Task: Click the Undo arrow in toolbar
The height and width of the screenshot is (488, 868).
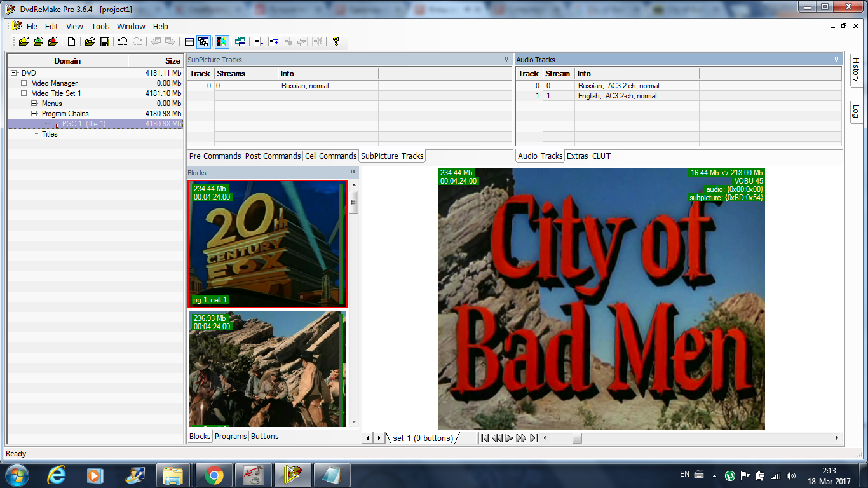Action: (x=123, y=42)
